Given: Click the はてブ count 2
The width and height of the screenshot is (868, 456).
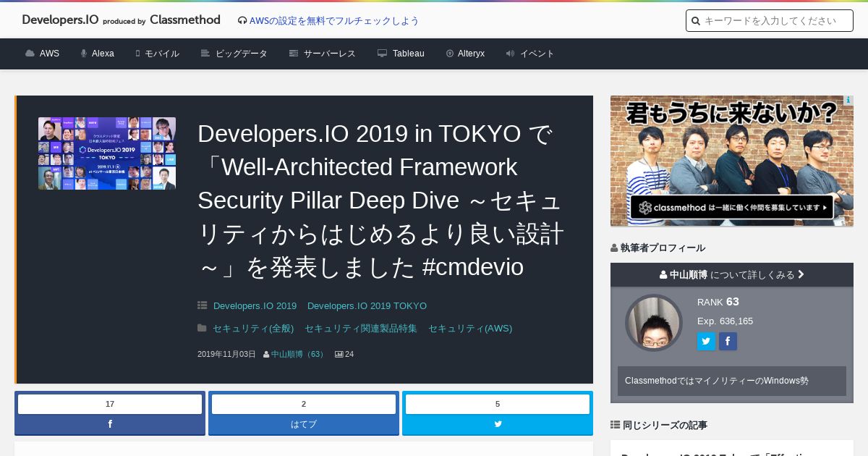Looking at the screenshot, I should pyautogui.click(x=304, y=404).
